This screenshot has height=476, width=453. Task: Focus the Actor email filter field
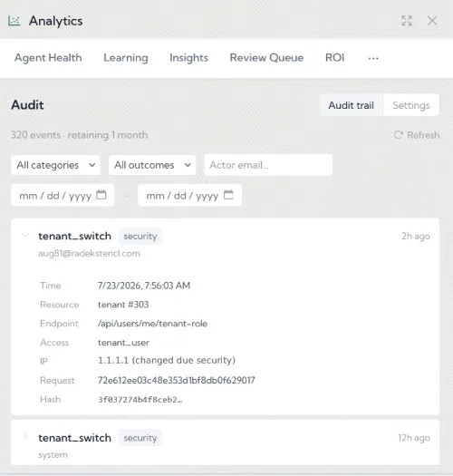[x=268, y=165]
